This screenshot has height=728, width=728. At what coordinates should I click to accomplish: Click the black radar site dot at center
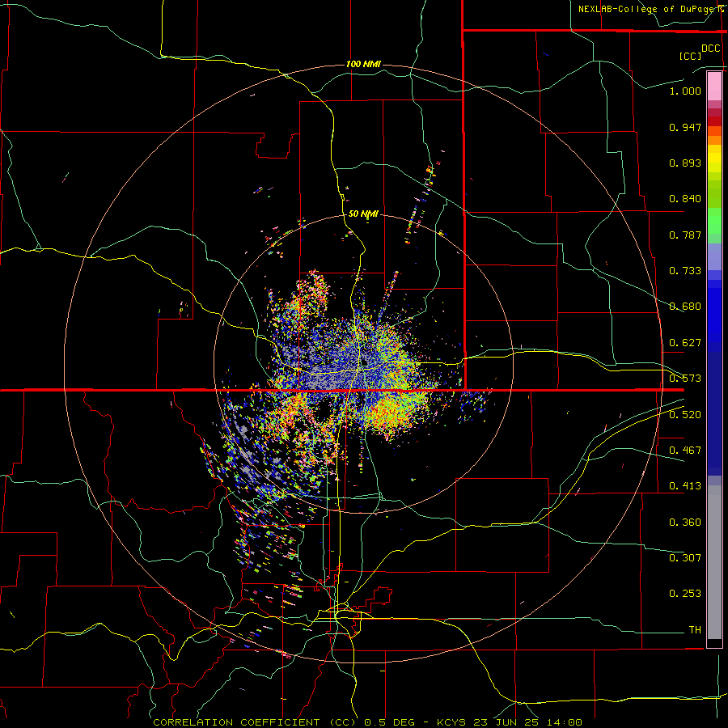pyautogui.click(x=365, y=362)
